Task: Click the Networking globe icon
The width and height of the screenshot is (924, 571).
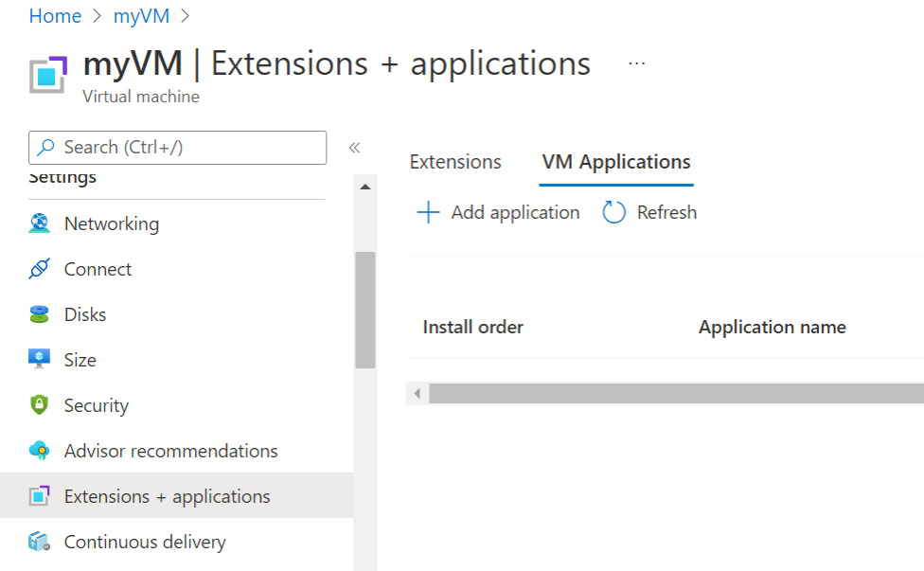Action: click(39, 223)
